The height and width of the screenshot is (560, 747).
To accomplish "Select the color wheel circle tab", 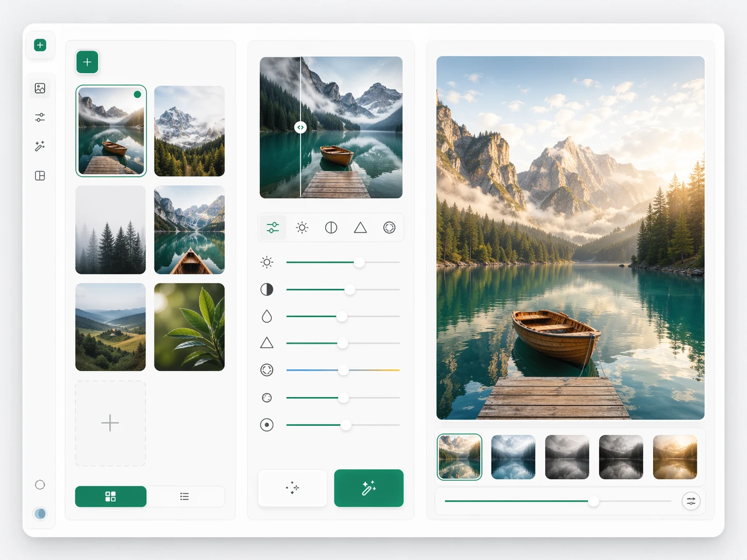I will pos(389,227).
